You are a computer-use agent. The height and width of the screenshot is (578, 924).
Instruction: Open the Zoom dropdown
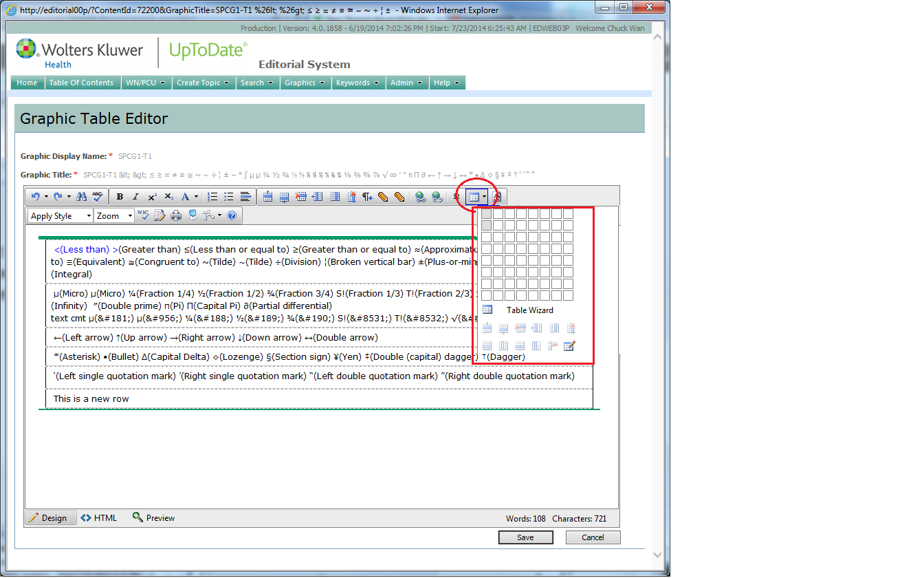point(114,216)
